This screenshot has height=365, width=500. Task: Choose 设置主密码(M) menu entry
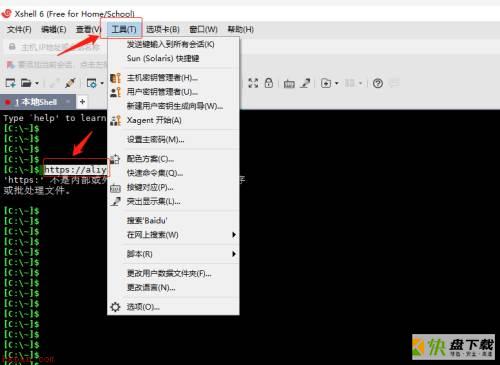(x=173, y=139)
